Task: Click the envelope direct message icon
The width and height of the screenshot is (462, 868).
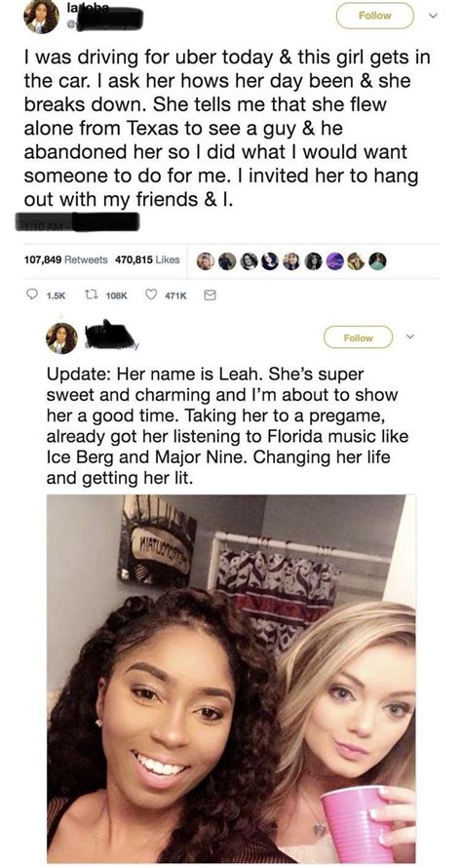Action: (x=210, y=296)
